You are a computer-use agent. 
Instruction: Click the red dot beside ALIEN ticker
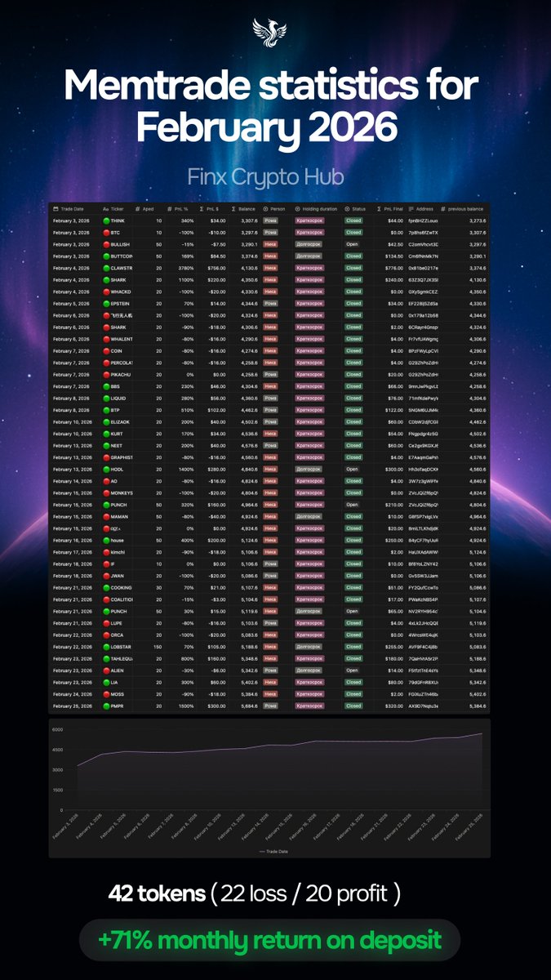[106, 670]
